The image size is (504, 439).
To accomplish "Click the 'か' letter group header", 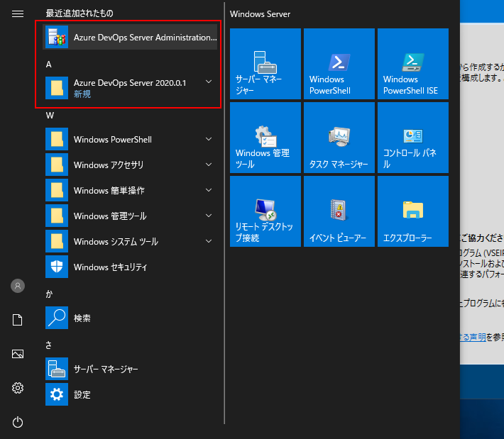I will pos(49,294).
